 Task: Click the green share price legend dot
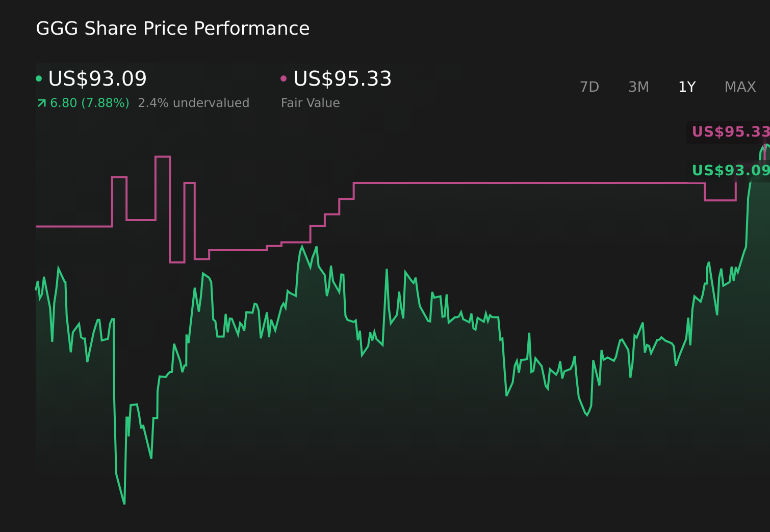pos(39,78)
